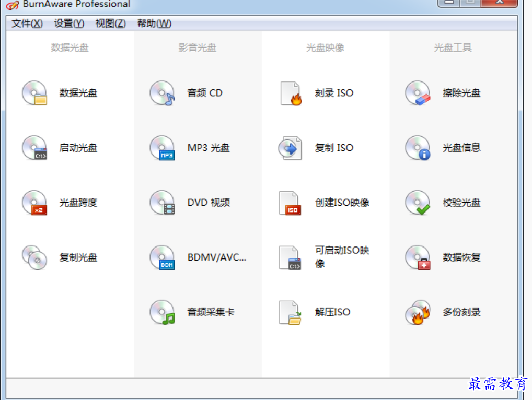Open the 文件(X) menu
532x400 pixels.
27,23
